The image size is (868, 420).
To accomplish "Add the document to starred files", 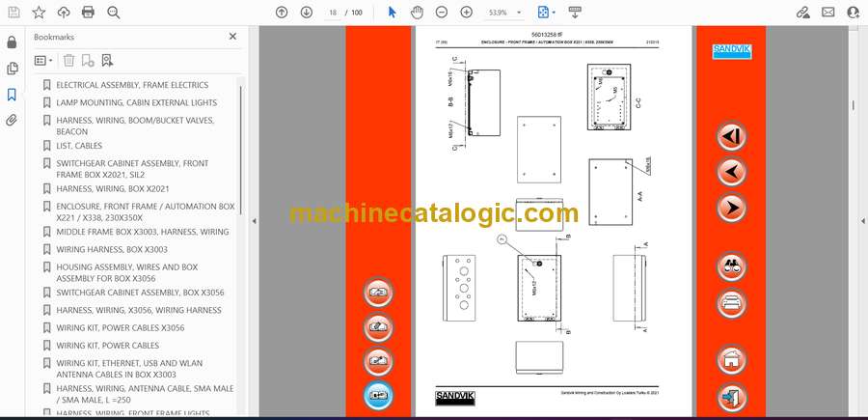I will 39,13.
